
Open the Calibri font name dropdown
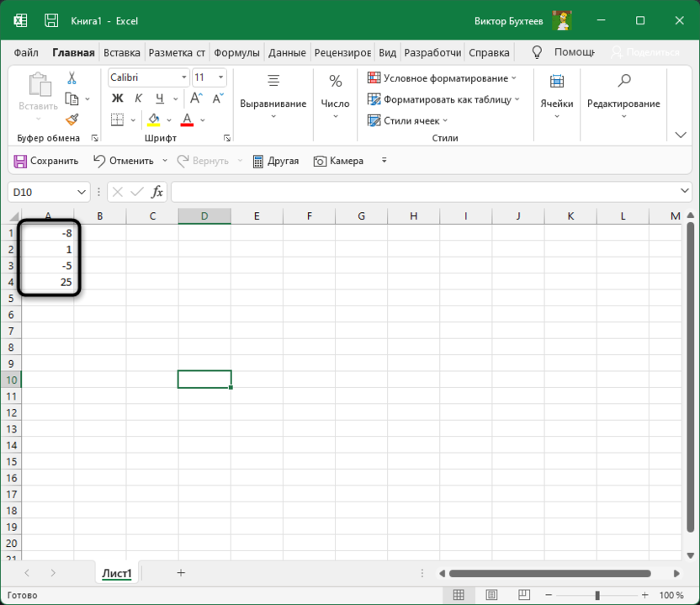point(183,77)
